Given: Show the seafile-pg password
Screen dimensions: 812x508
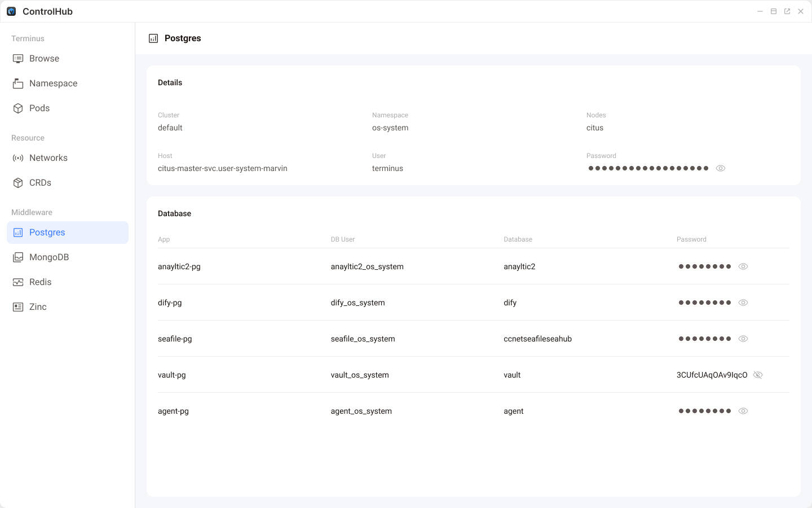Looking at the screenshot, I should (743, 338).
